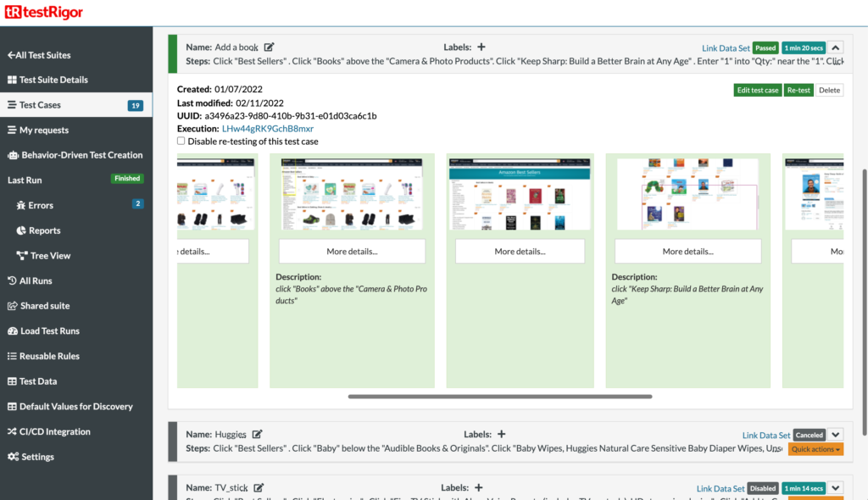Viewport: 868px width, 500px height.
Task: Click More details under Amazon Best Sellers screenshot
Action: coord(520,252)
